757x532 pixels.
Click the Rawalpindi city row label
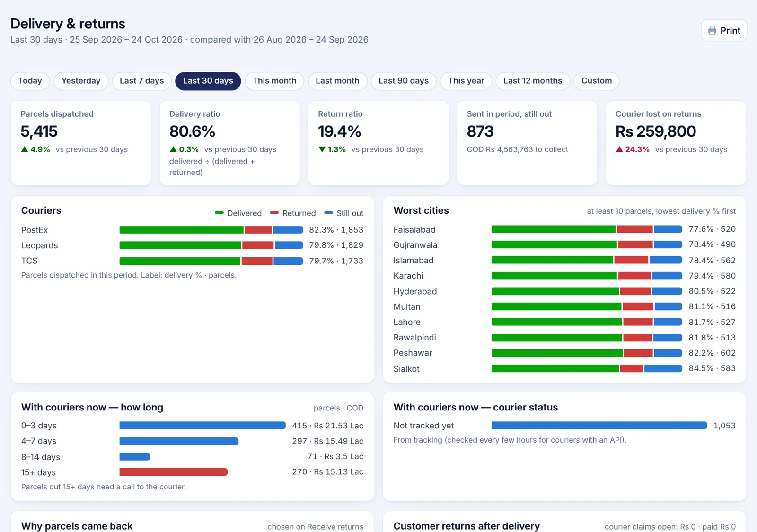tap(414, 338)
